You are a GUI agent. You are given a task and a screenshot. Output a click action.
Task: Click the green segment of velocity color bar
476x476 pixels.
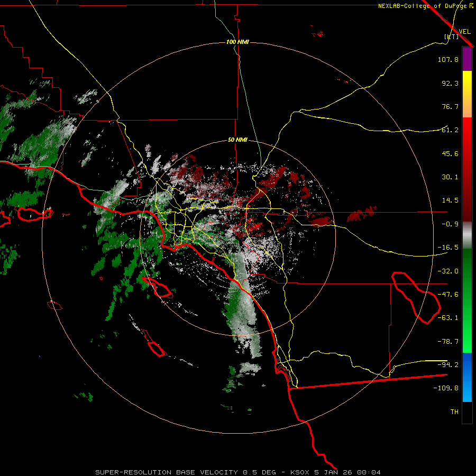tap(467, 300)
